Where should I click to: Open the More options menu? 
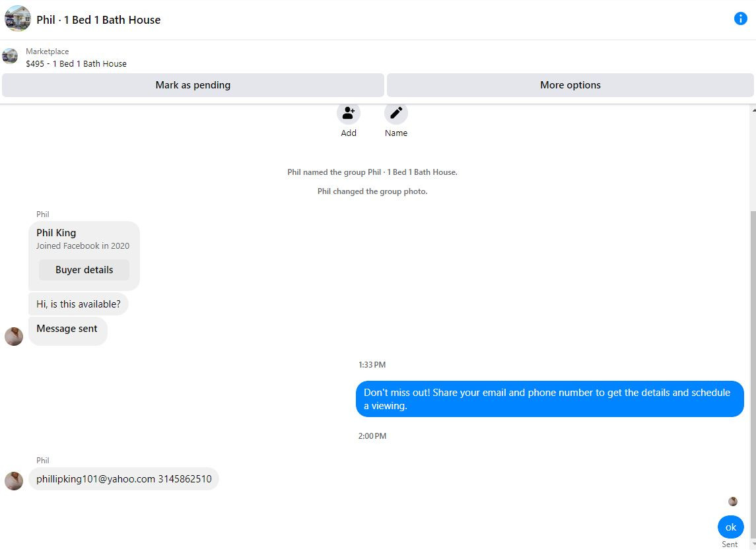pyautogui.click(x=570, y=85)
